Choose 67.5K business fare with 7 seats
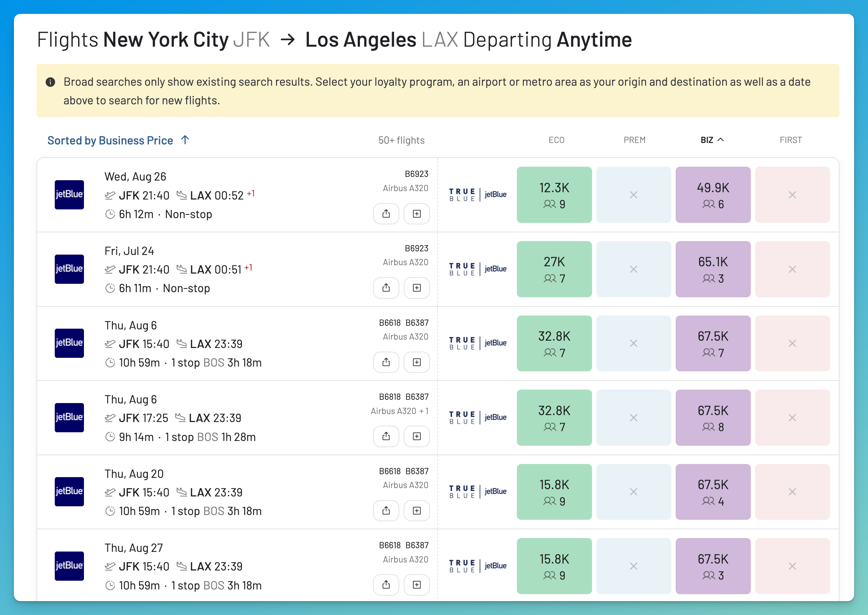The image size is (868, 615). pyautogui.click(x=713, y=344)
